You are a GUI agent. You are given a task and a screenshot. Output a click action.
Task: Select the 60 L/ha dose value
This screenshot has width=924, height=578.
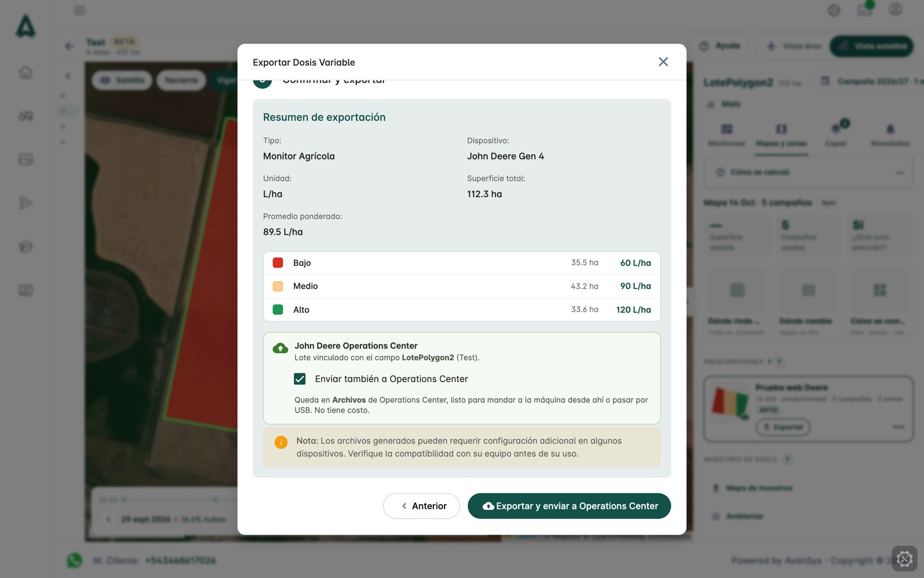pyautogui.click(x=635, y=263)
